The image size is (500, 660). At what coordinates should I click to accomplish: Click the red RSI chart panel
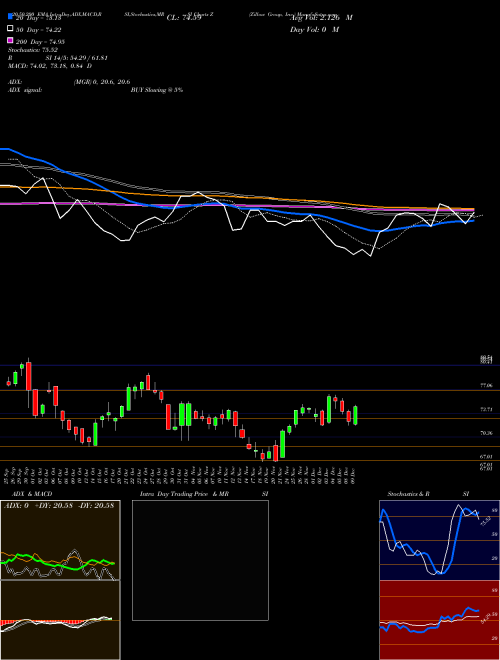click(439, 620)
